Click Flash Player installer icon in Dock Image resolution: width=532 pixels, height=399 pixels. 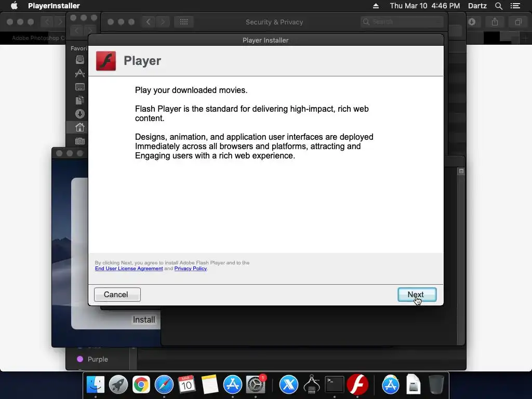coord(357,385)
